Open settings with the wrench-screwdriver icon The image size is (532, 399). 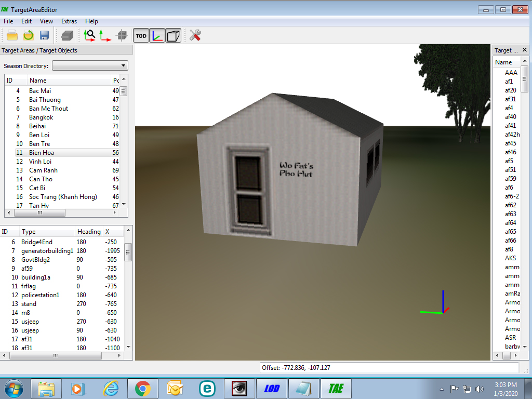click(x=195, y=35)
